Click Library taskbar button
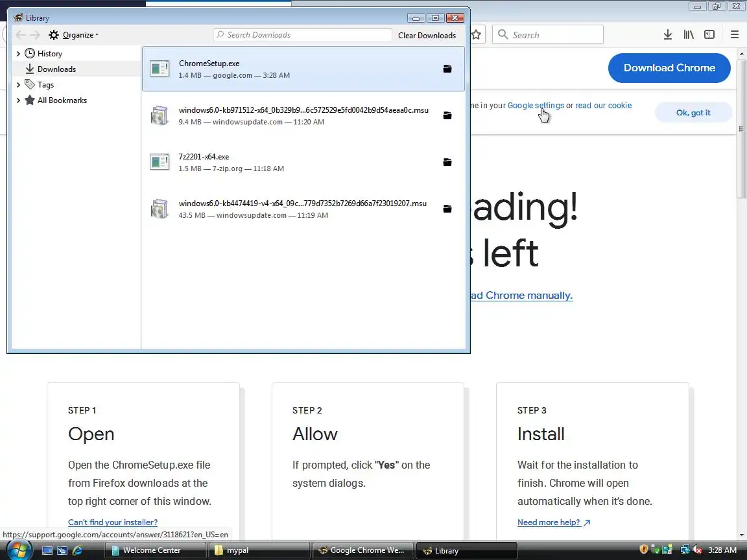Screen dimensions: 747x560 coord(466,550)
